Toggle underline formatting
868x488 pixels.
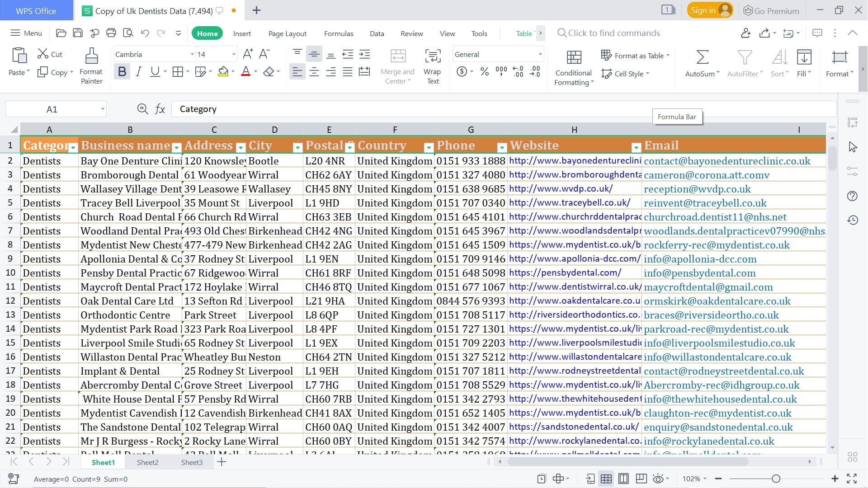tap(154, 71)
